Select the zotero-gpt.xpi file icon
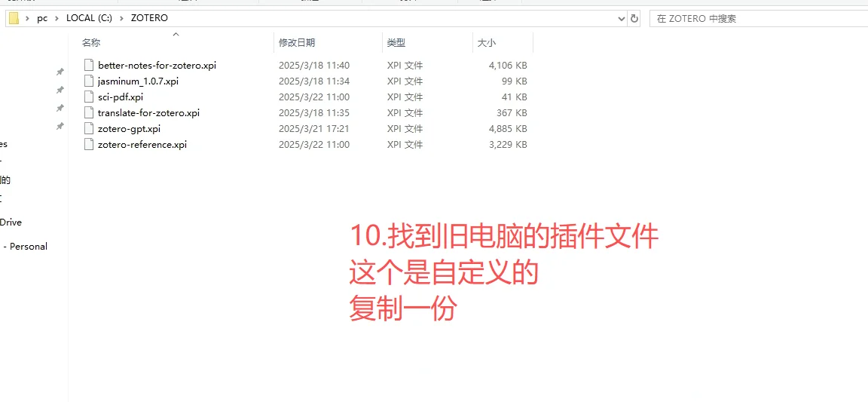This screenshot has height=402, width=868. [x=89, y=129]
